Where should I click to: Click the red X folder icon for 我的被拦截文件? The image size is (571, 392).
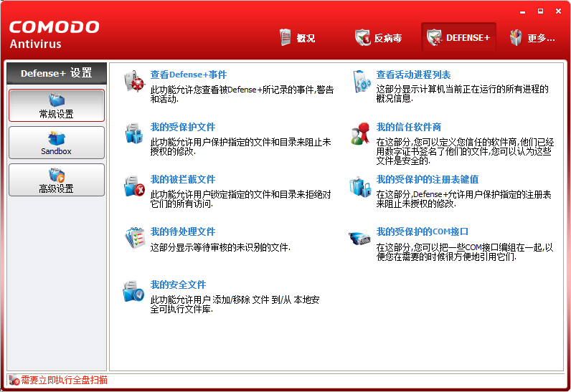tap(134, 186)
